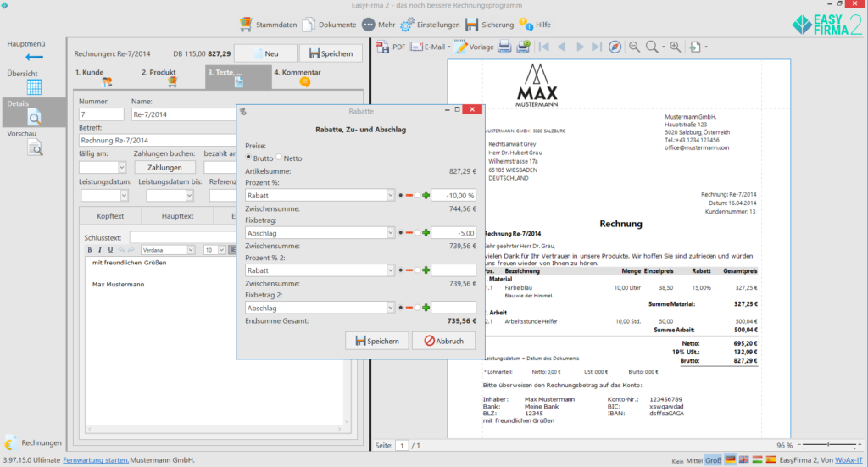This screenshot has height=467, width=868.
Task: Click the Fixbetrag -5,00 value field
Action: point(453,233)
